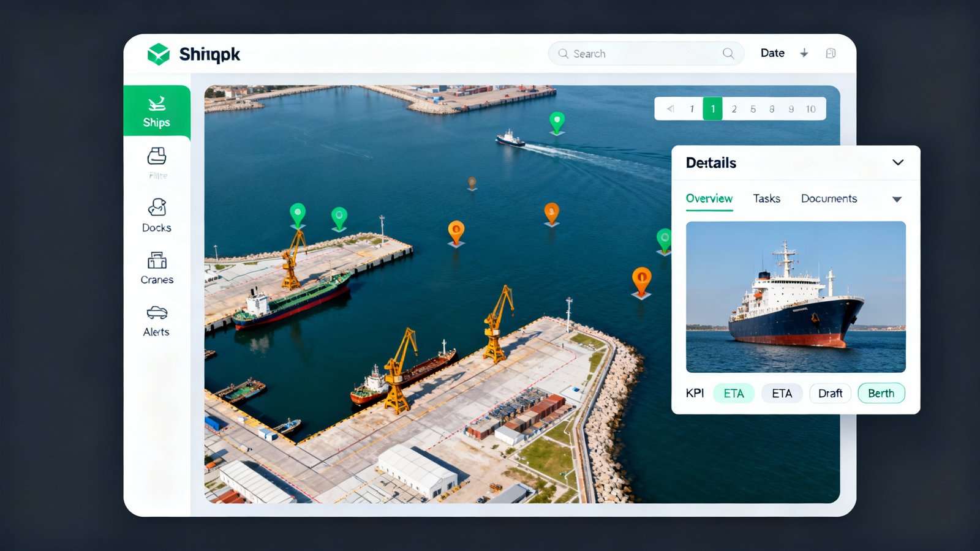Toggle the orange marker in the harbor center
This screenshot has width=980, height=551.
click(x=456, y=230)
